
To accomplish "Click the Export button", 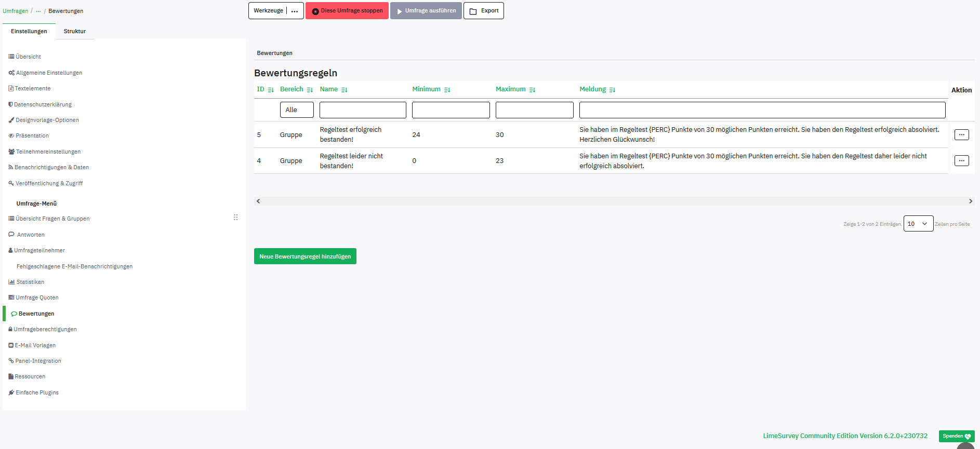I will pos(483,11).
